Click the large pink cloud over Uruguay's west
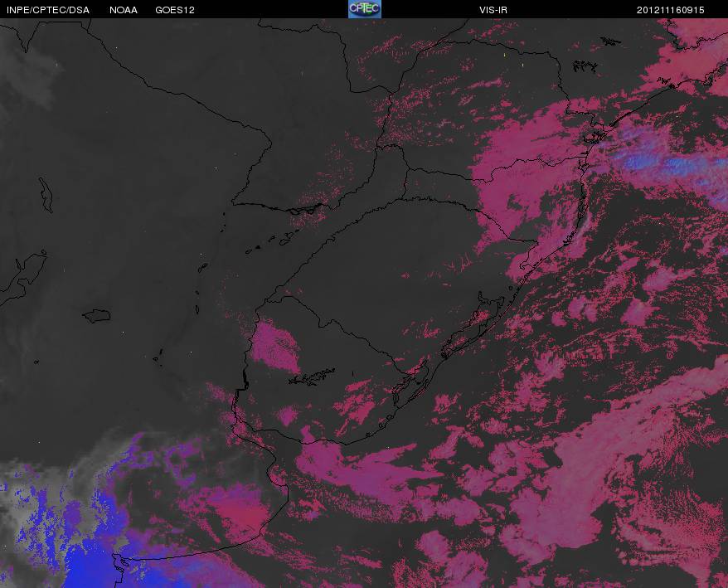This screenshot has height=588, width=728. [275, 346]
